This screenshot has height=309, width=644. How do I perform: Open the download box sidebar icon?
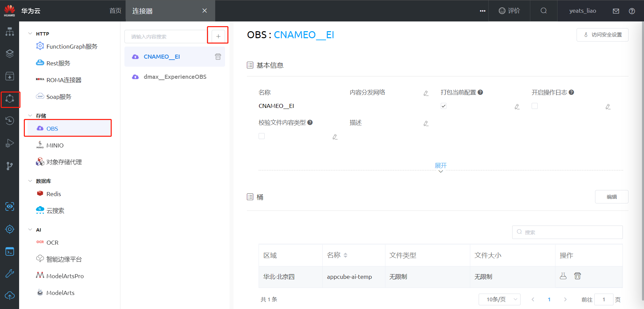pyautogui.click(x=10, y=76)
